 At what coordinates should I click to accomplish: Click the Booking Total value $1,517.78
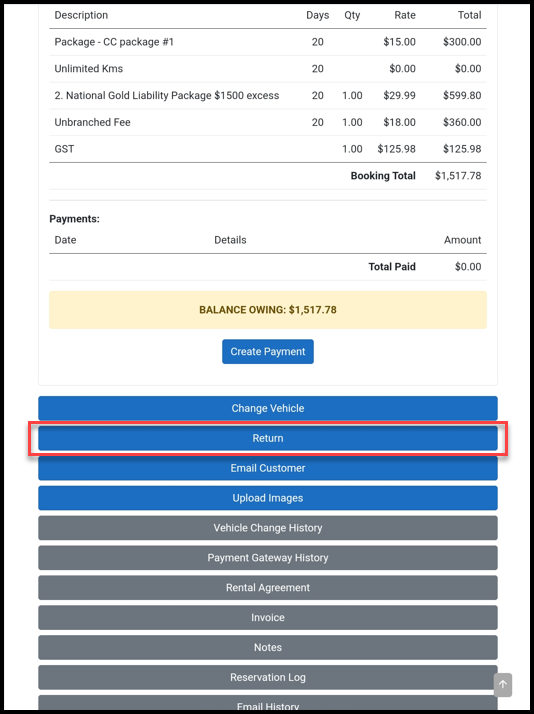(x=458, y=176)
